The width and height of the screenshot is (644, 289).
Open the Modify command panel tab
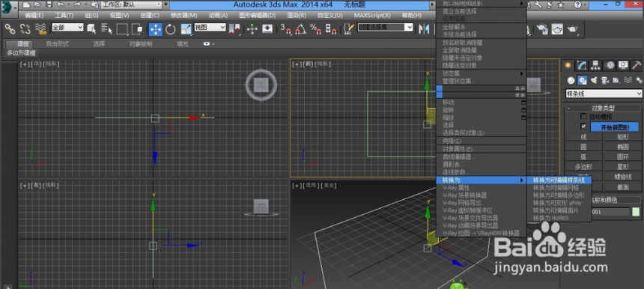(x=582, y=65)
